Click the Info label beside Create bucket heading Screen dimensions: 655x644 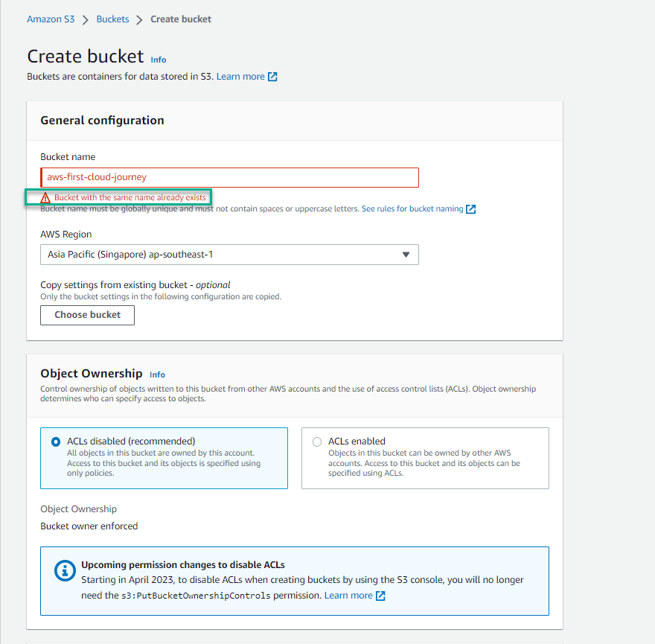[x=158, y=60]
